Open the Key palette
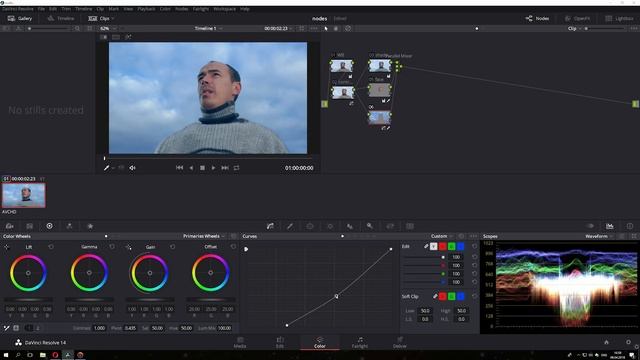This screenshot has height=360, width=640. point(370,226)
